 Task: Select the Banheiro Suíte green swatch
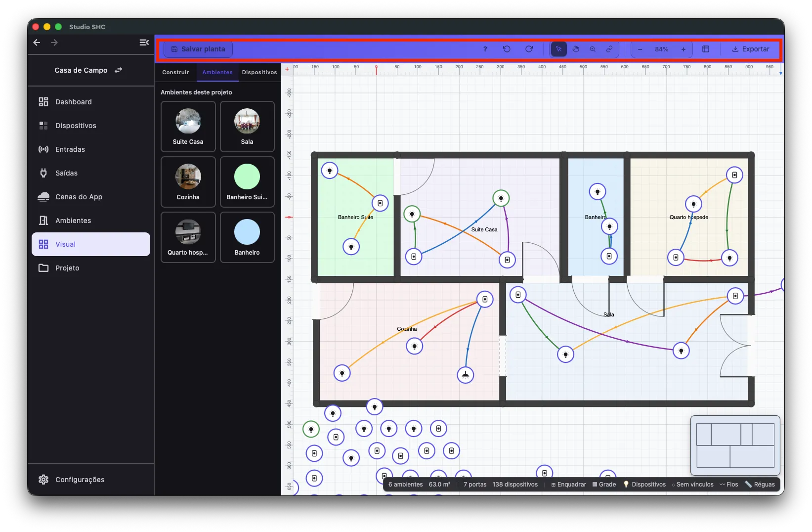coord(247,177)
